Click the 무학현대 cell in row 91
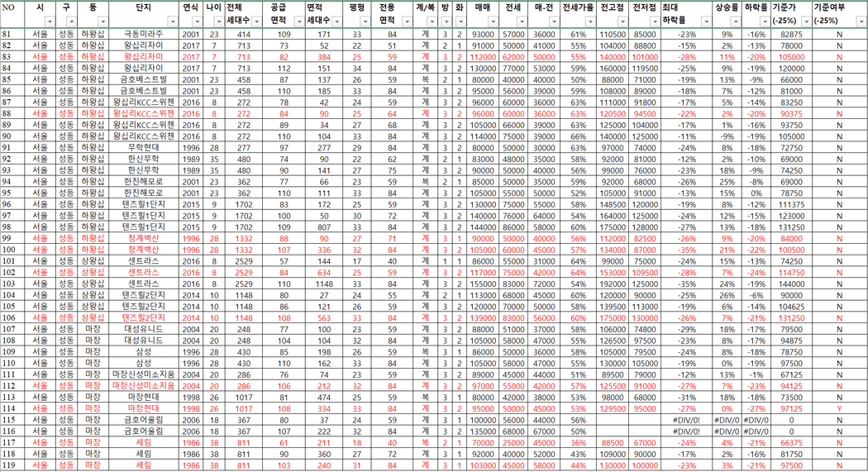 [x=143, y=148]
